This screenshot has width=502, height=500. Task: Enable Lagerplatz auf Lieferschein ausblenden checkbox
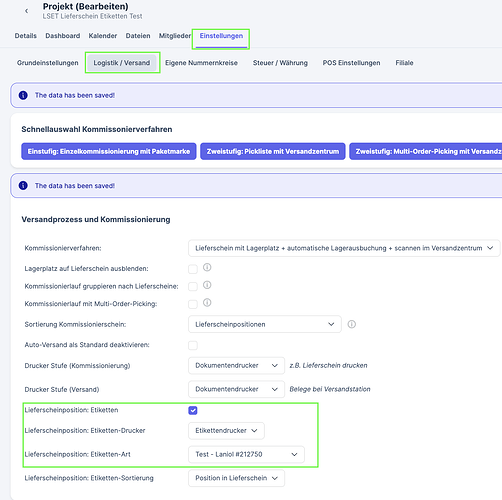point(193,269)
